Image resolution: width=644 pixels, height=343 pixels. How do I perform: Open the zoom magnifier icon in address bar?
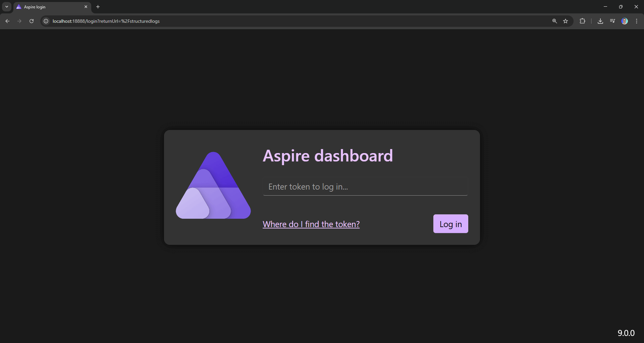(x=554, y=21)
